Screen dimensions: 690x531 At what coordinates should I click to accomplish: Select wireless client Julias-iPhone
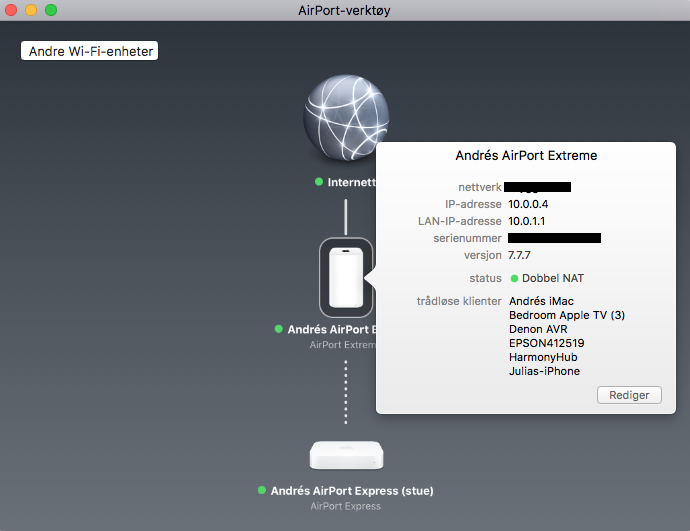(544, 371)
